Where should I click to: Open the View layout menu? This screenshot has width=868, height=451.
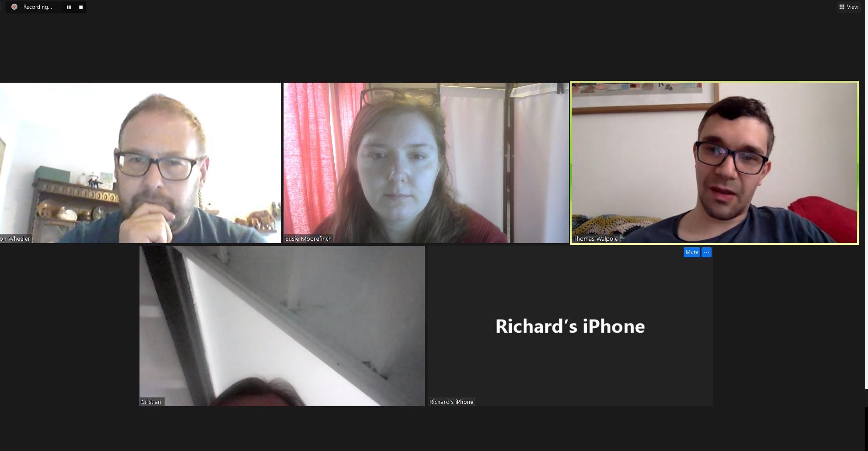pyautogui.click(x=849, y=7)
